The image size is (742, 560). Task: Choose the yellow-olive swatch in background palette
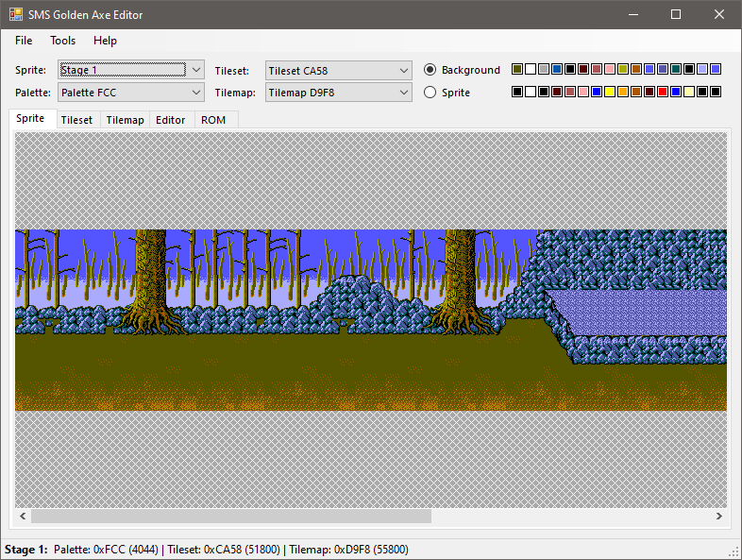tap(623, 69)
